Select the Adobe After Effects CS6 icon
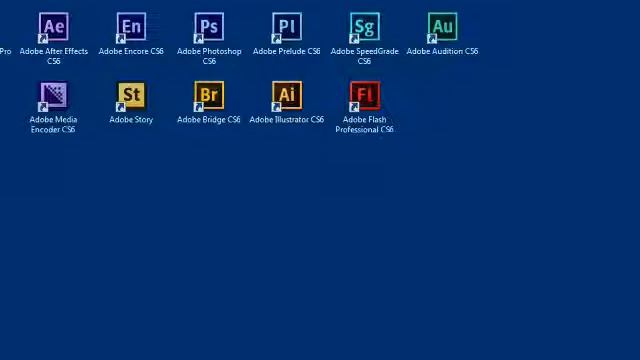640x360 pixels. click(53, 27)
